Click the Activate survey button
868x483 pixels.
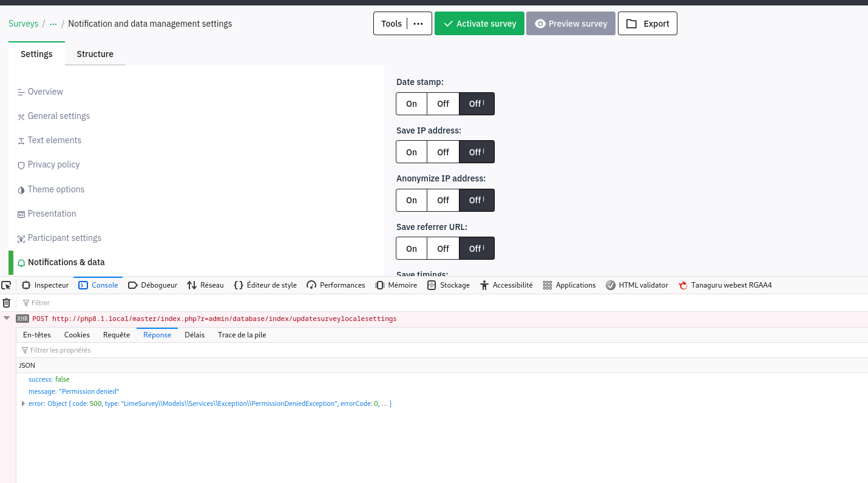tap(480, 24)
